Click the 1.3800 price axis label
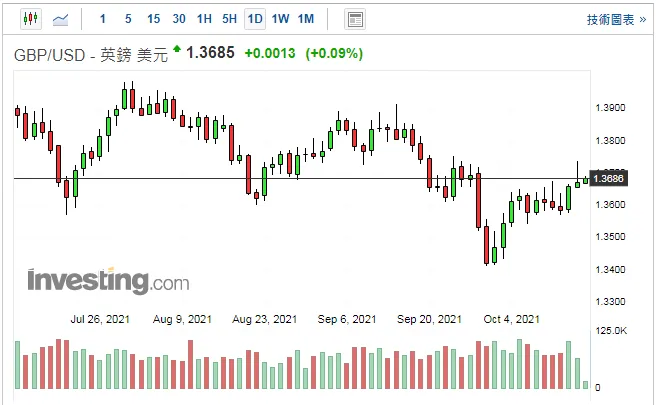Viewport: 656px width, 405px height. click(610, 141)
